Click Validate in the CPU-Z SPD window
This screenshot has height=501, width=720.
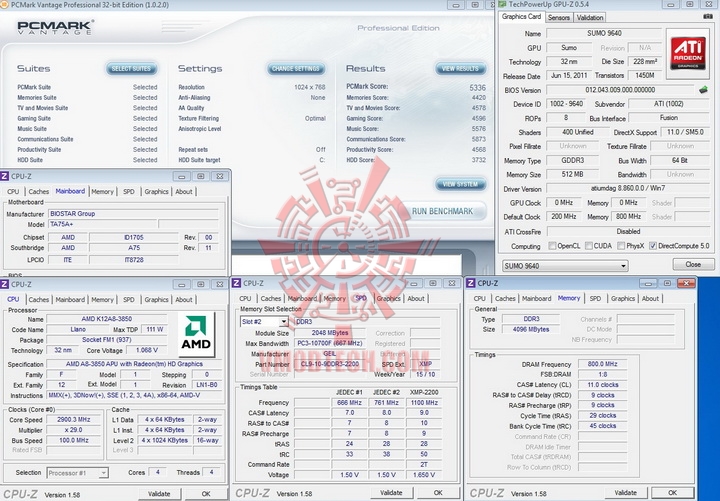[x=391, y=493]
